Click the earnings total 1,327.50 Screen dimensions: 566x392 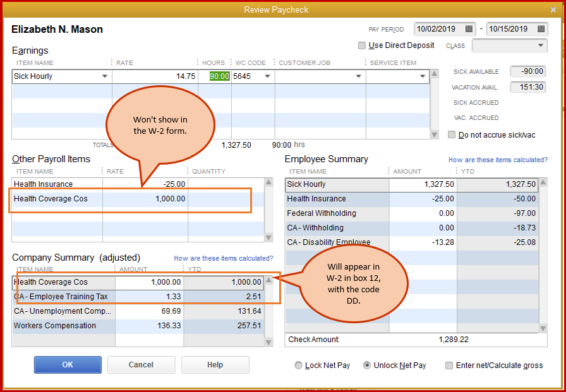pyautogui.click(x=236, y=145)
